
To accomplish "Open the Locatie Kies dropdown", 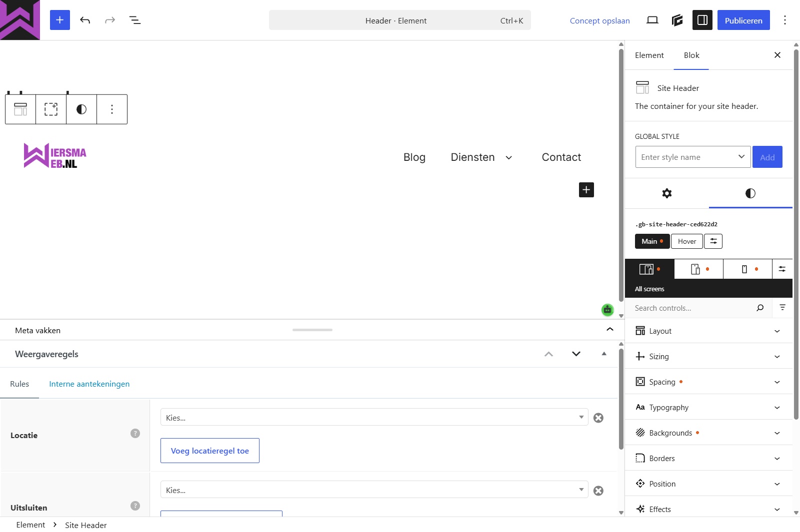I will click(374, 417).
